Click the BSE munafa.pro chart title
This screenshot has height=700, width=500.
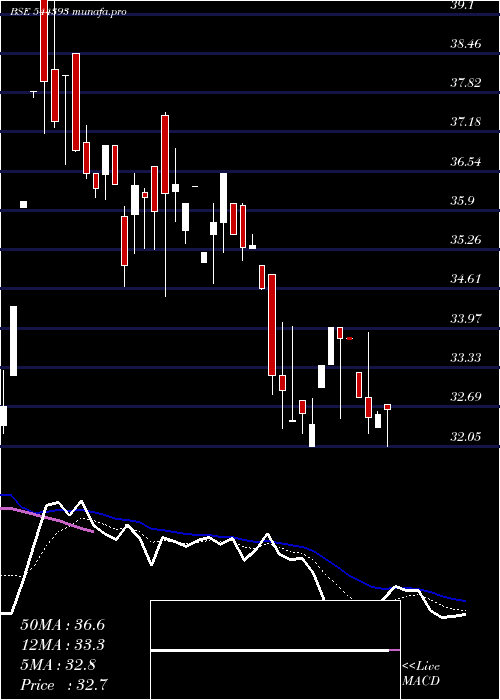[68, 12]
